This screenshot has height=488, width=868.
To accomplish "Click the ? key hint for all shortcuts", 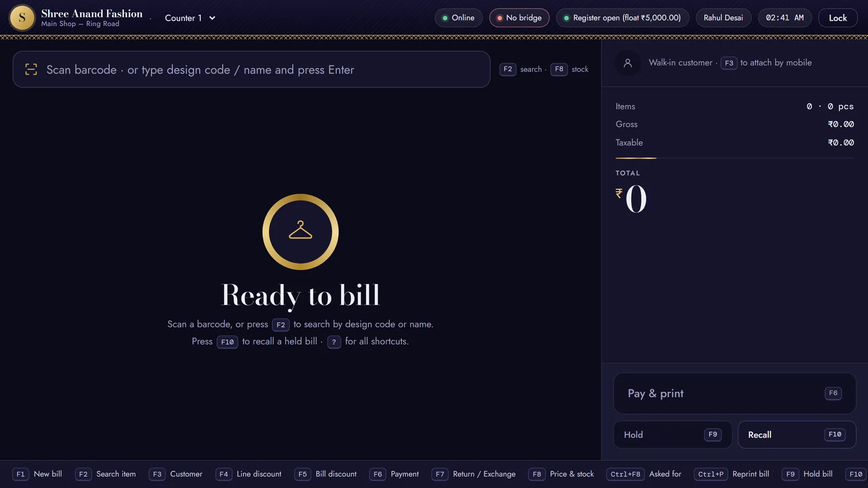I will pyautogui.click(x=334, y=342).
